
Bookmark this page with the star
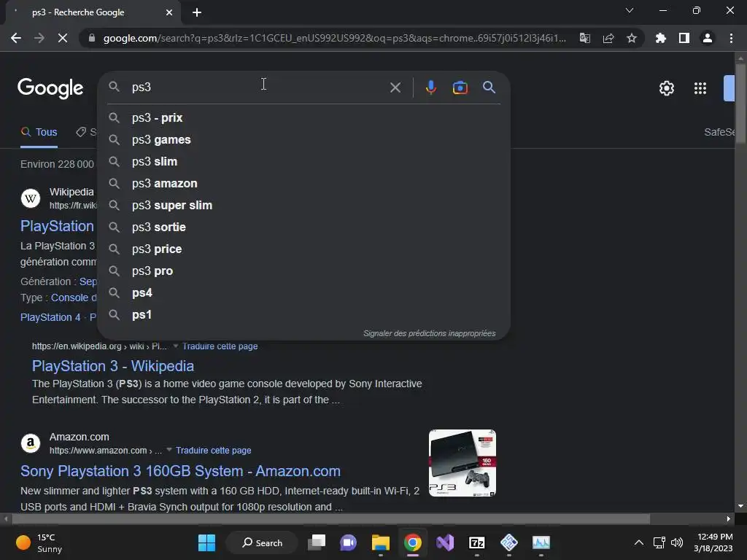click(631, 38)
